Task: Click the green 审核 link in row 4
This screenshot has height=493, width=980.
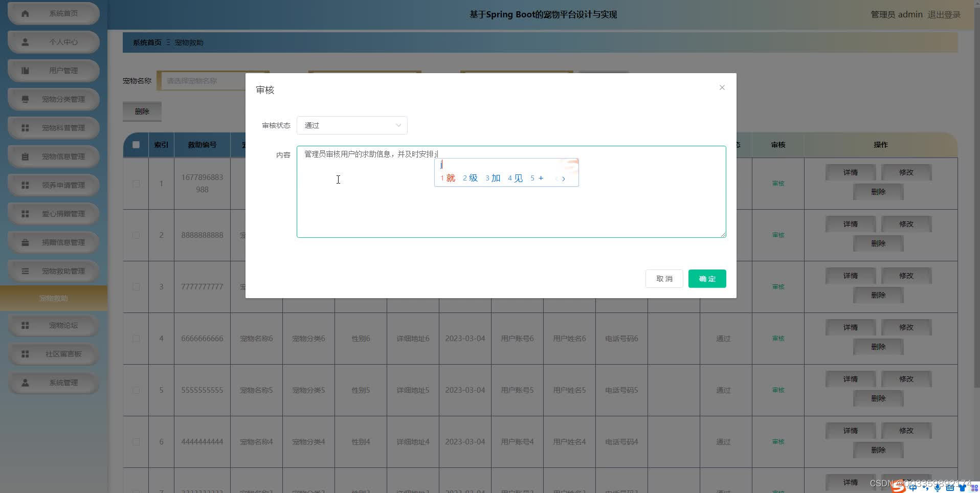Action: tap(778, 339)
